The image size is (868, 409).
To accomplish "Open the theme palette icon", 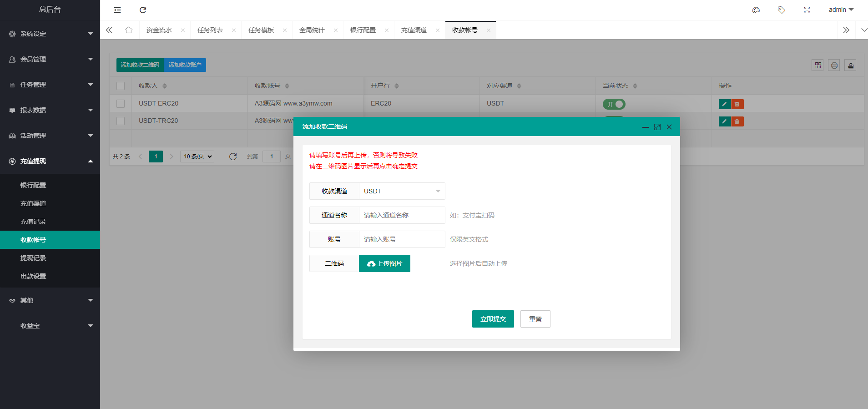I will tap(756, 10).
